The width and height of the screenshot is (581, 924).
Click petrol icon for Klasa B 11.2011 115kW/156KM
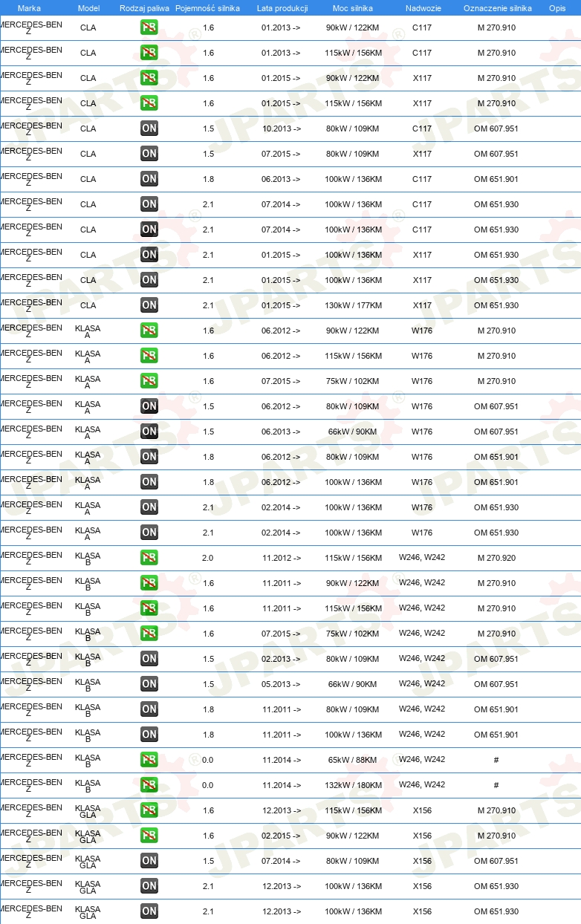click(149, 608)
